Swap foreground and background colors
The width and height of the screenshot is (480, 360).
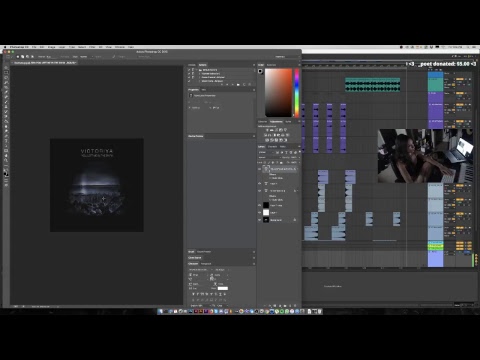click(8, 169)
